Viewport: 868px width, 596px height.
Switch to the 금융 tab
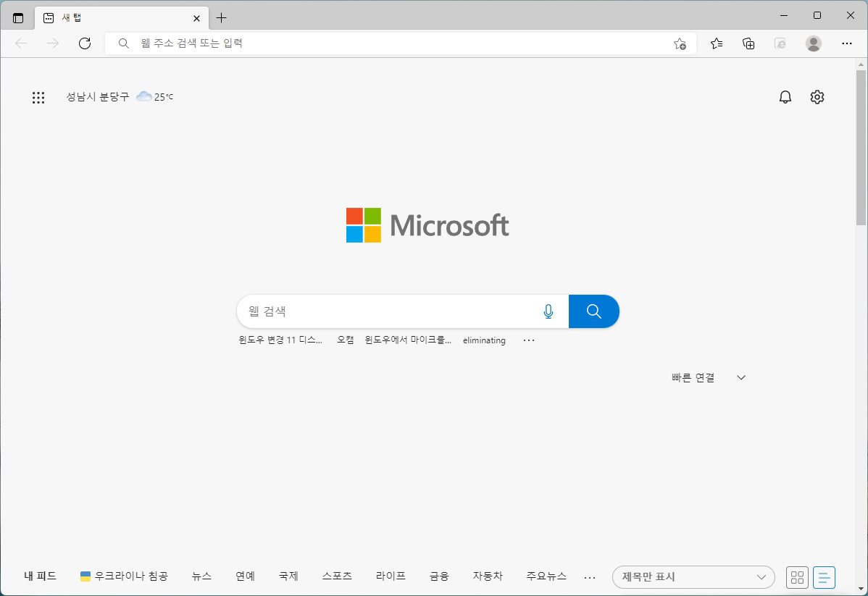[x=439, y=576]
